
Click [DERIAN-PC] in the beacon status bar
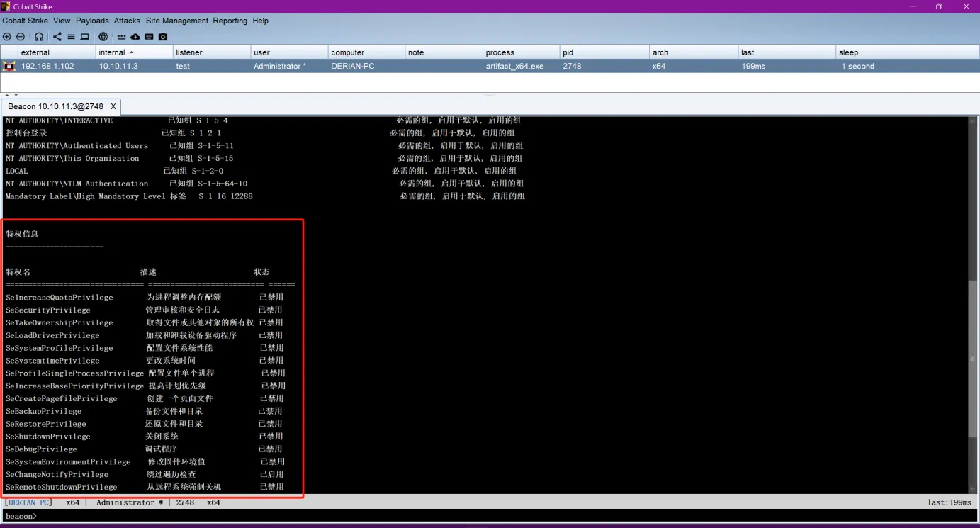pos(28,502)
